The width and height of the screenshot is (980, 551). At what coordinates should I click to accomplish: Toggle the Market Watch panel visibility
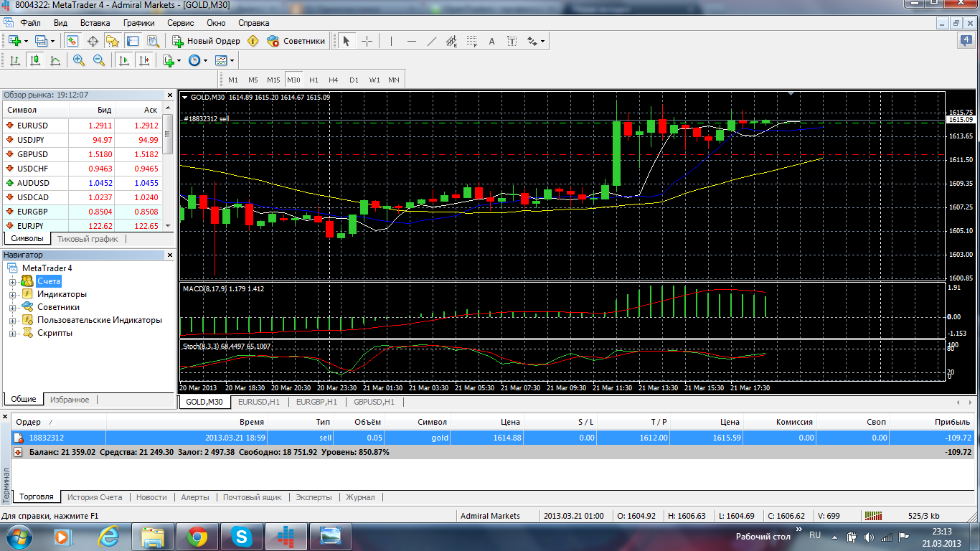[x=72, y=41]
